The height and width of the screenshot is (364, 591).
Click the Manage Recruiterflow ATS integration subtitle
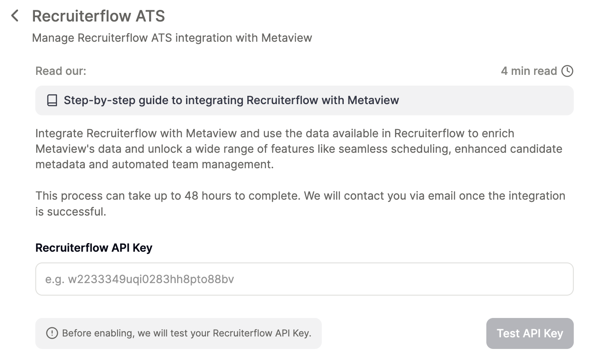(x=172, y=38)
